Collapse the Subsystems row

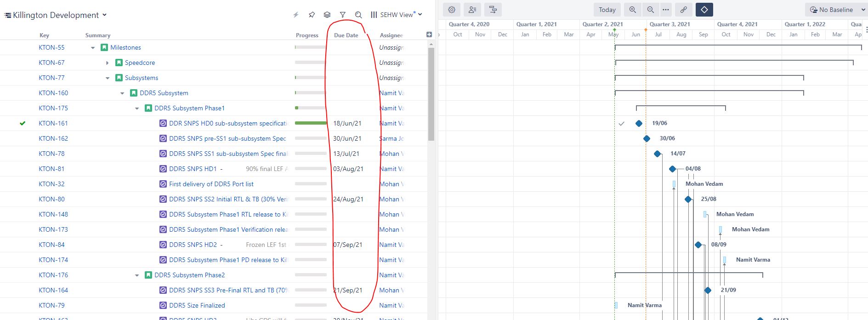(x=108, y=78)
